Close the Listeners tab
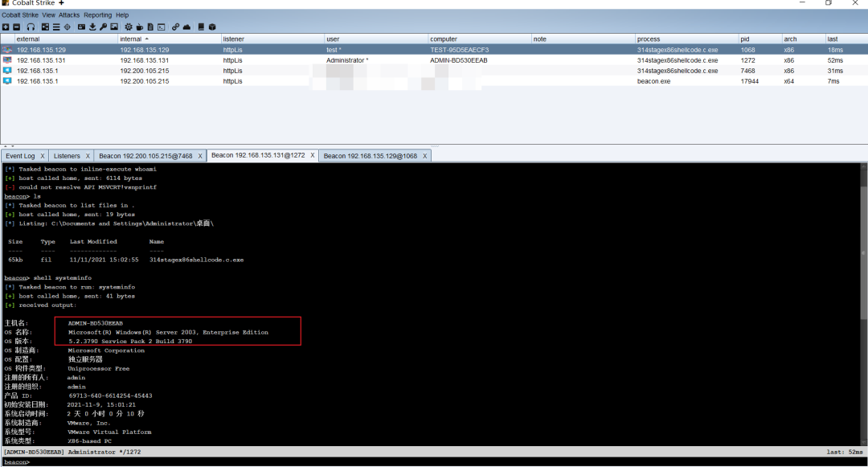The image size is (868, 467). click(x=88, y=156)
